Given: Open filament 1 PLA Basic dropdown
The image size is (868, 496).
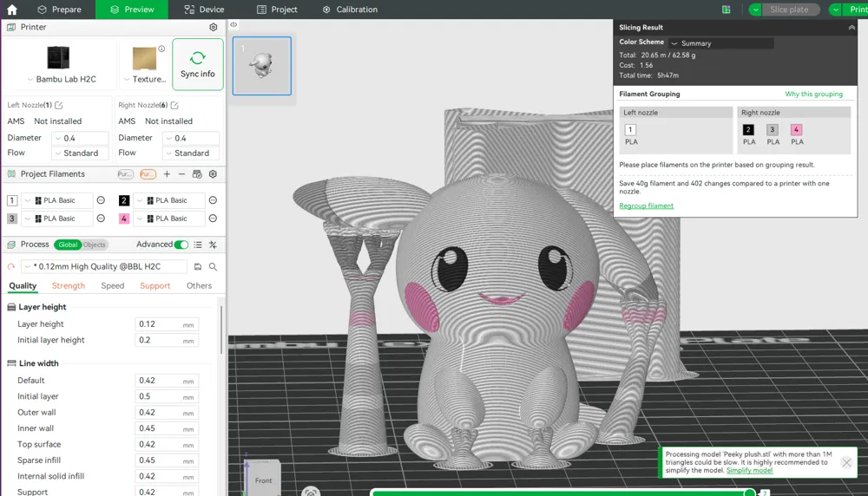Looking at the screenshot, I should (x=57, y=200).
